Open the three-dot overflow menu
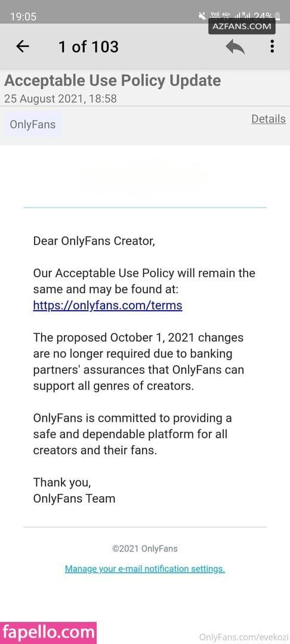 click(272, 46)
